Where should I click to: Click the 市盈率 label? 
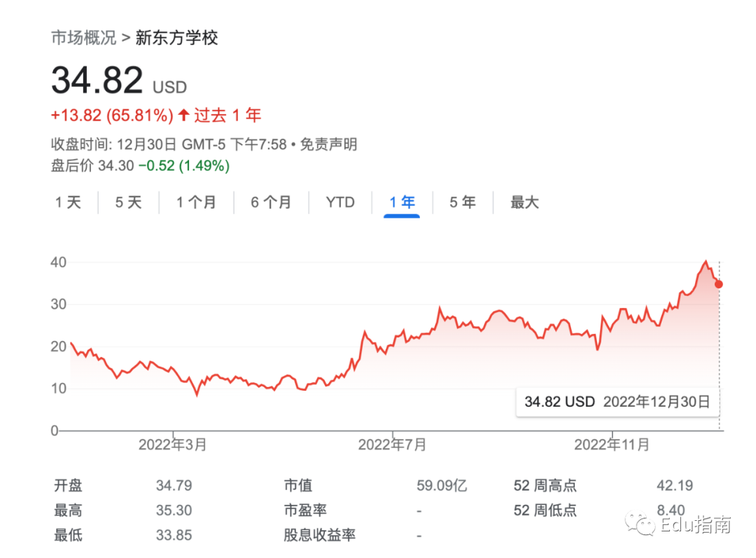[x=305, y=510]
